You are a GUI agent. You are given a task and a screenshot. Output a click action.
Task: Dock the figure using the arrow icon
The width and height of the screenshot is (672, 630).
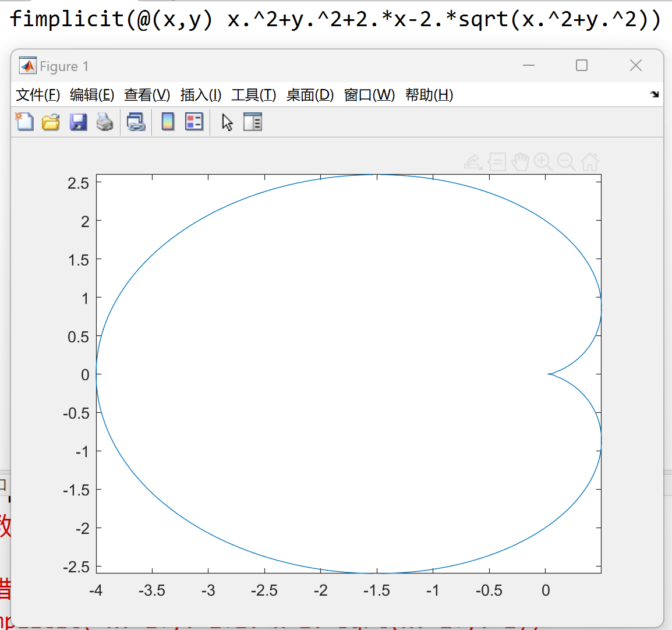[x=655, y=94]
